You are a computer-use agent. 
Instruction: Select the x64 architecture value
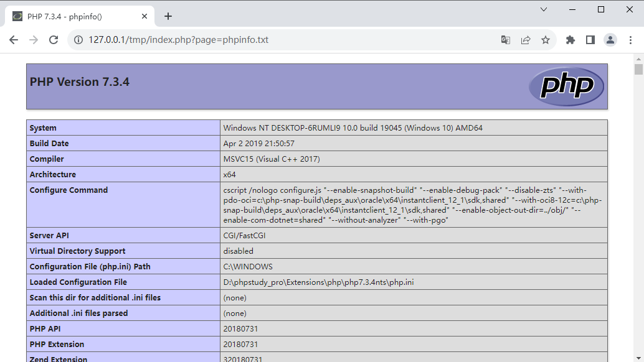point(230,175)
